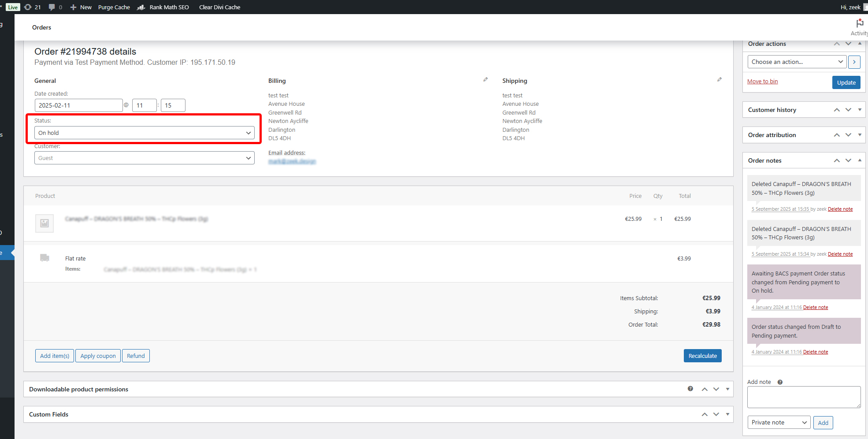Viewport: 868px width, 439px height.
Task: Move the Order actions panel up
Action: point(837,44)
